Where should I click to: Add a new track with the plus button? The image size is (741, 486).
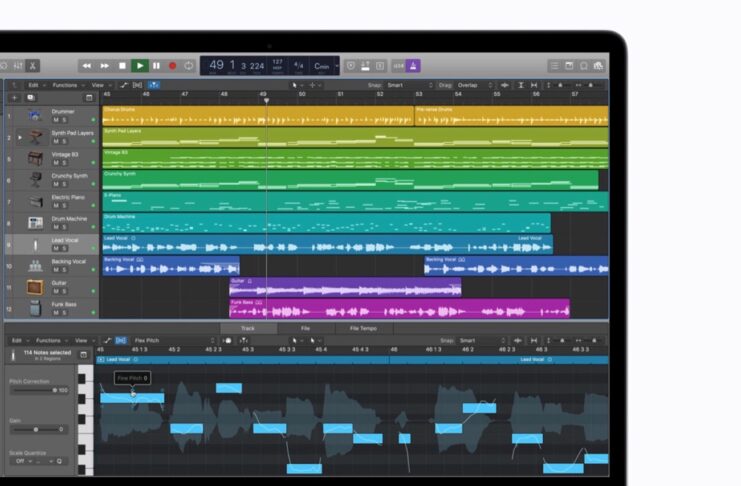[x=15, y=98]
